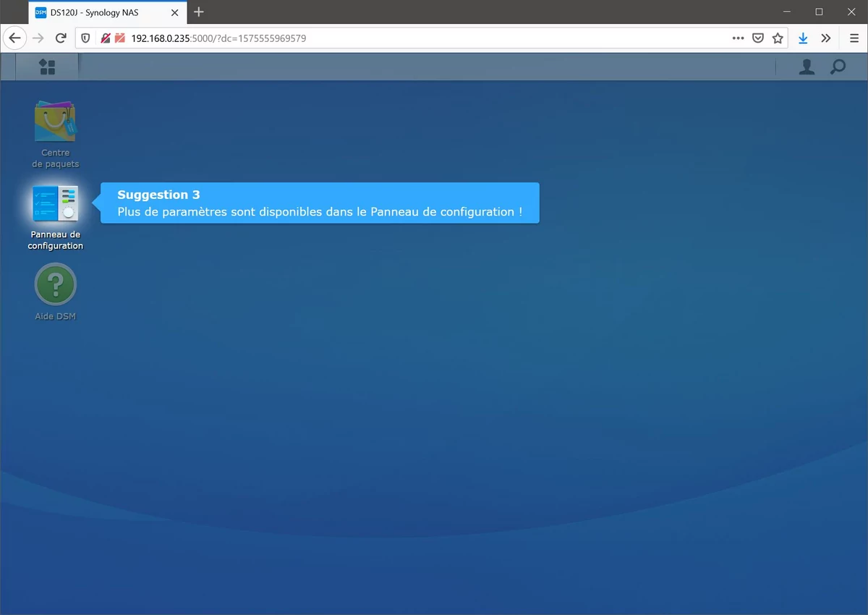Open a new tab with plus button
The width and height of the screenshot is (868, 615).
(199, 12)
